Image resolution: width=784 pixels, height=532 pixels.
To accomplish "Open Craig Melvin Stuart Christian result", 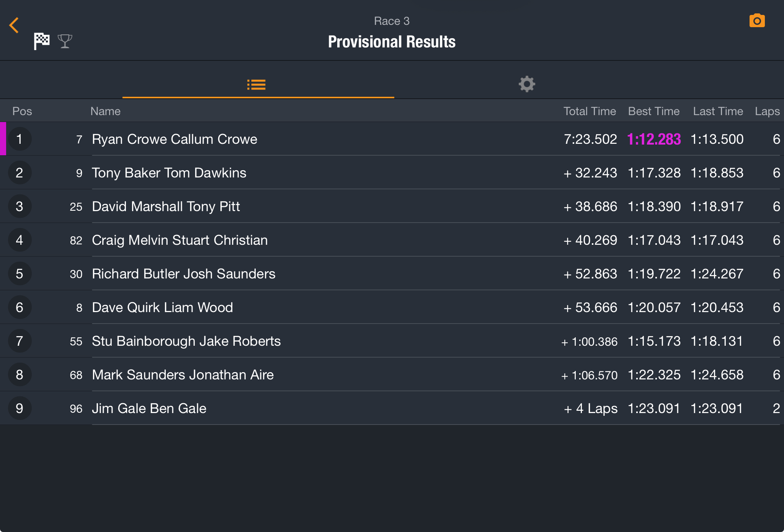I will pyautogui.click(x=392, y=240).
